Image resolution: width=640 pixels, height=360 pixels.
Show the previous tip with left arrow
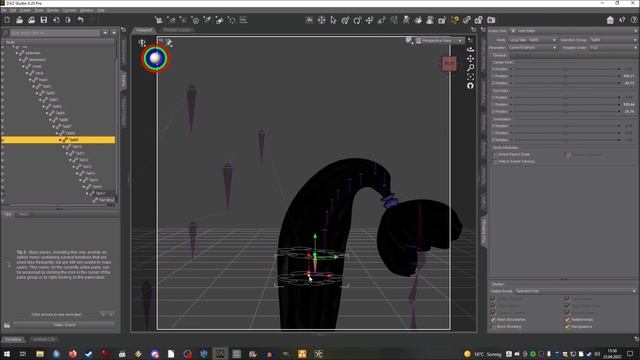pos(104,314)
